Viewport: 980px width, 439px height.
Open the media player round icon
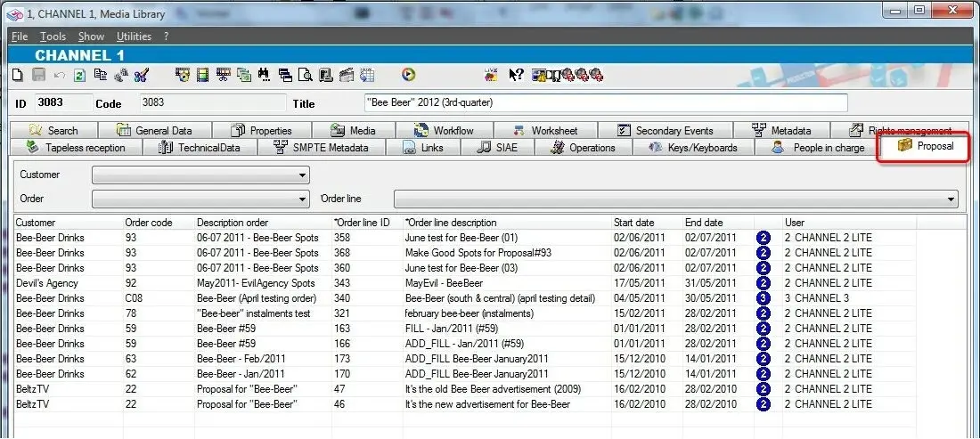point(409,75)
